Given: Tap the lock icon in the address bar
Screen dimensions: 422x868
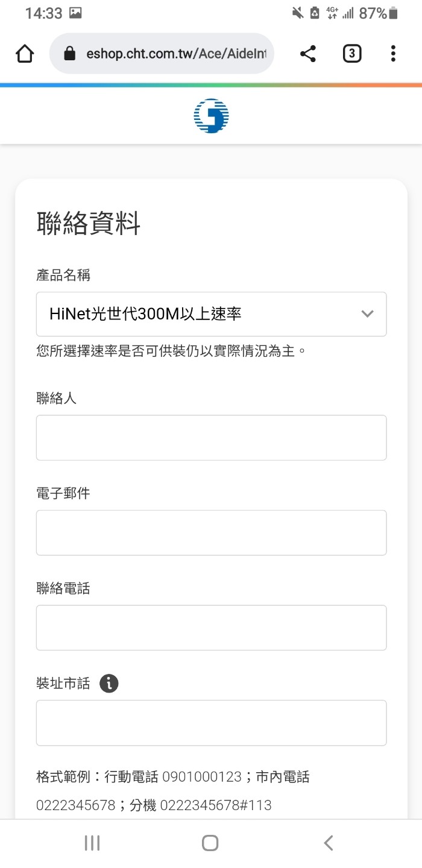Looking at the screenshot, I should 70,54.
